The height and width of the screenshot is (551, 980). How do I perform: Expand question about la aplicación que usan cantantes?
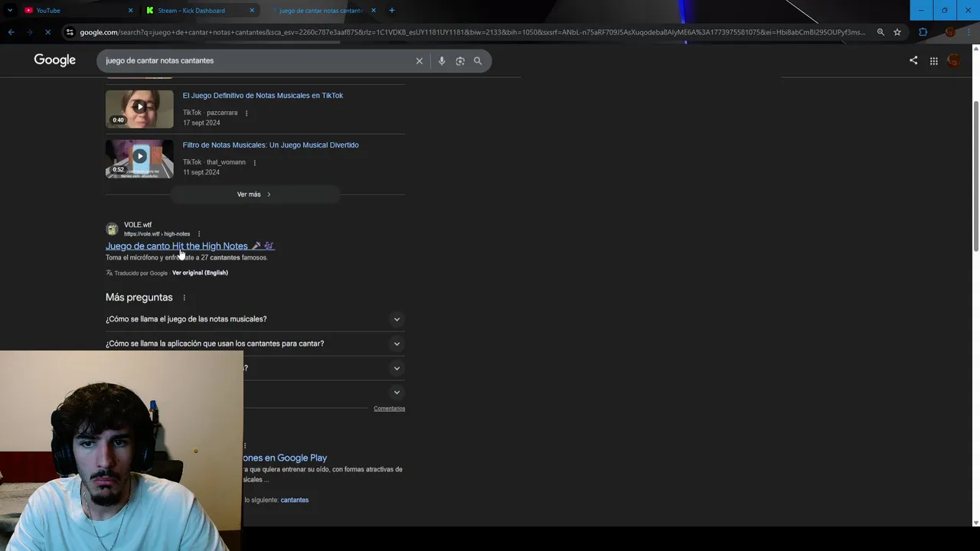[255, 344]
